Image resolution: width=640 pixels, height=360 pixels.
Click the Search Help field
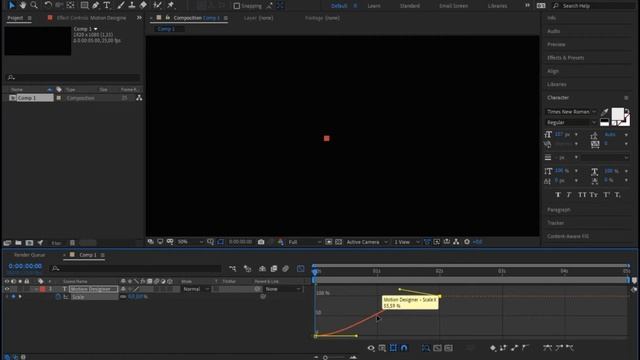(x=593, y=6)
